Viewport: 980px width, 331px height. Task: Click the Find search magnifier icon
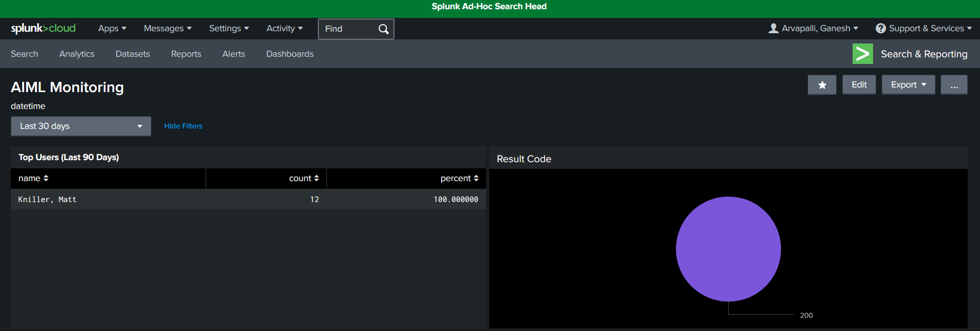pos(383,29)
